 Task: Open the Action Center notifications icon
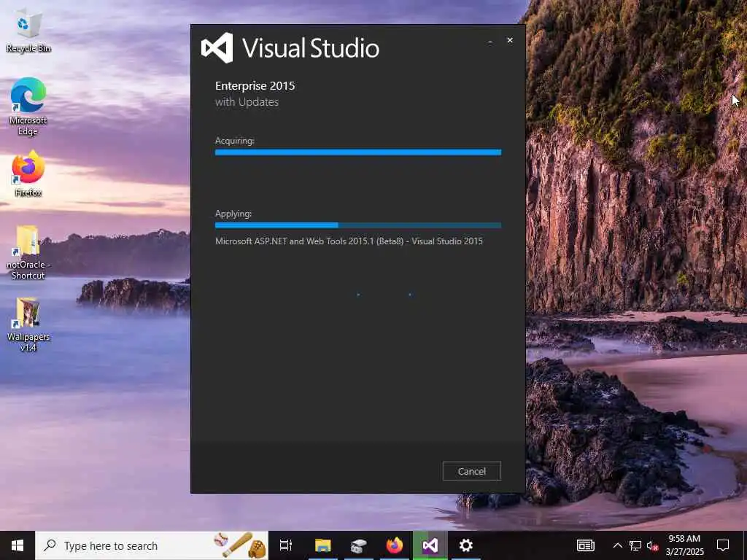click(x=723, y=545)
